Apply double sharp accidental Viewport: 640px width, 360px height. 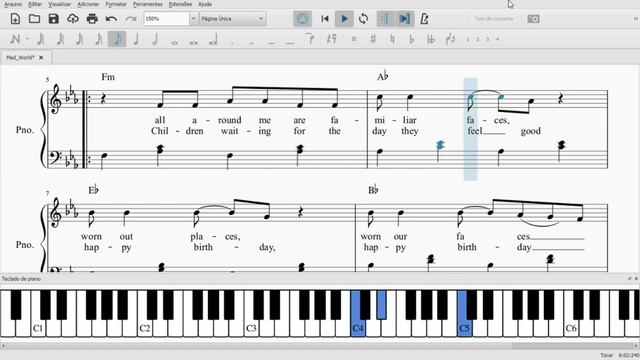354,39
